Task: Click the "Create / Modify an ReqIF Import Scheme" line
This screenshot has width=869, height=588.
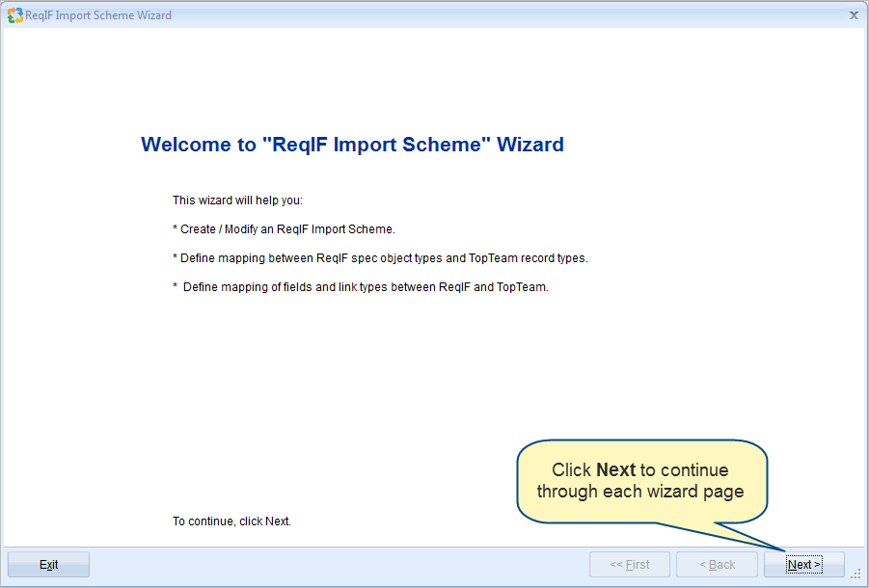Action: tap(284, 229)
